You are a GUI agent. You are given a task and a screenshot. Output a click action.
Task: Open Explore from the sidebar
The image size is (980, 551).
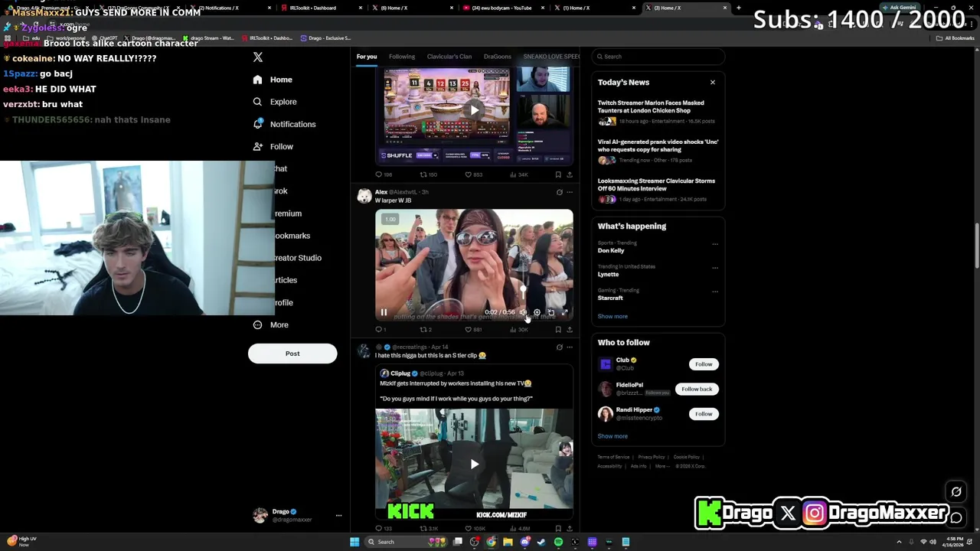276,102
